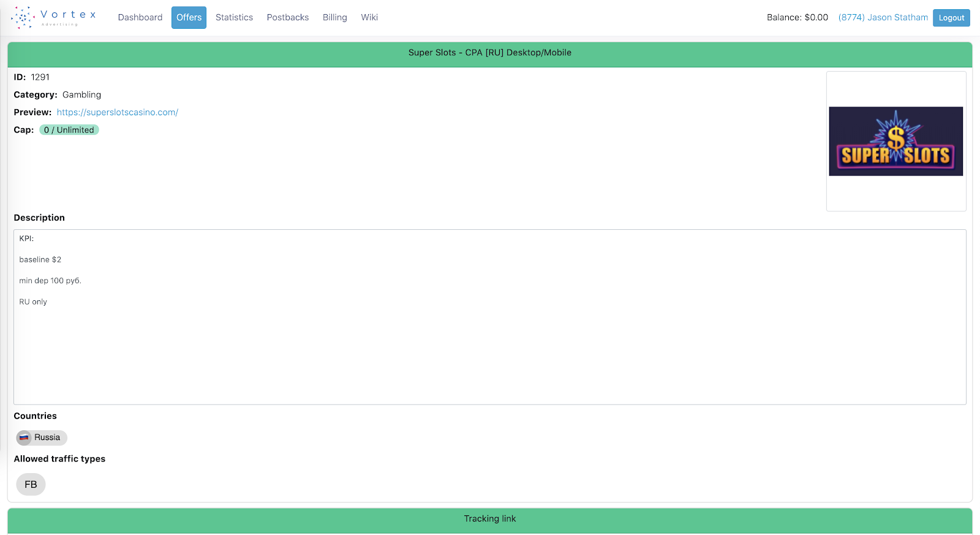This screenshot has width=980, height=535.
Task: Select the Russia country chip
Action: coord(42,438)
